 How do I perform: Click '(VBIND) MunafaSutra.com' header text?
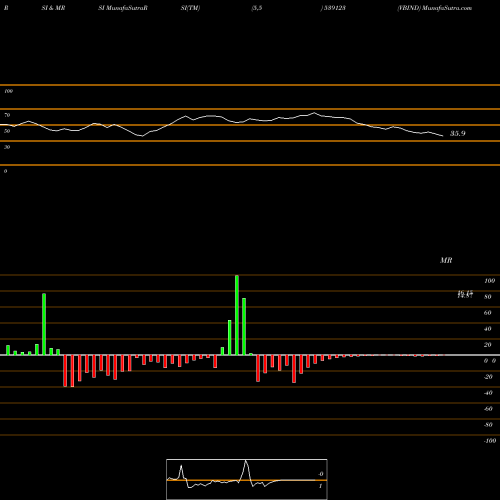(x=434, y=8)
